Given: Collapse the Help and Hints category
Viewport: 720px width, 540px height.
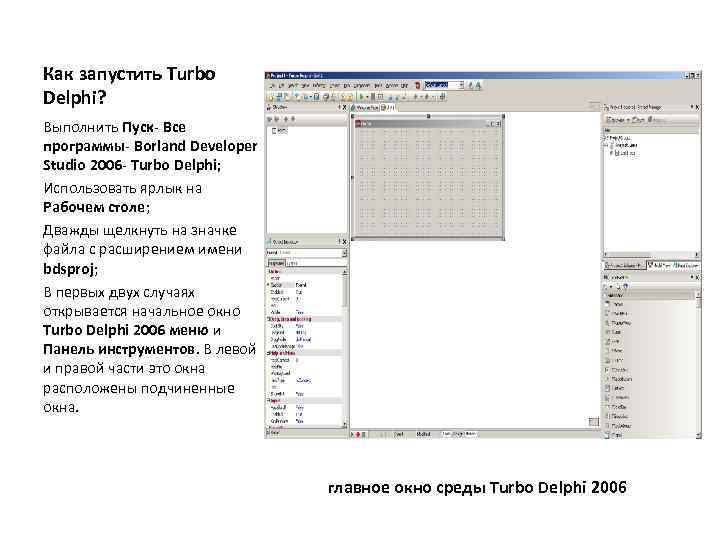Looking at the screenshot, I should coord(268,353).
